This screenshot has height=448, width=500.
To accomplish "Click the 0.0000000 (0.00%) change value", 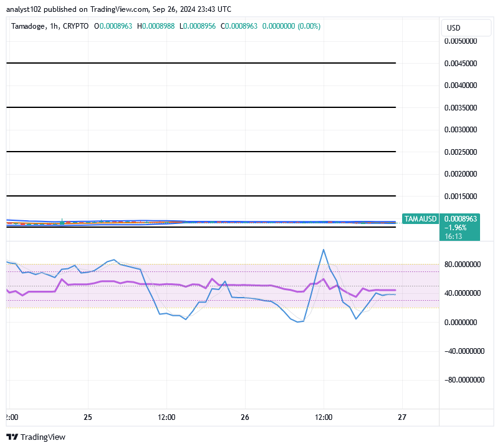I will coord(291,26).
